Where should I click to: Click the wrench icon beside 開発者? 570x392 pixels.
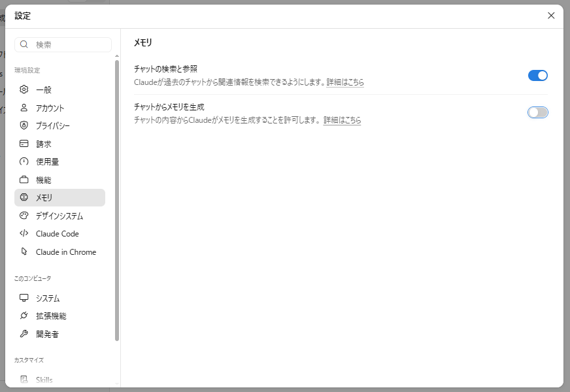coord(24,334)
